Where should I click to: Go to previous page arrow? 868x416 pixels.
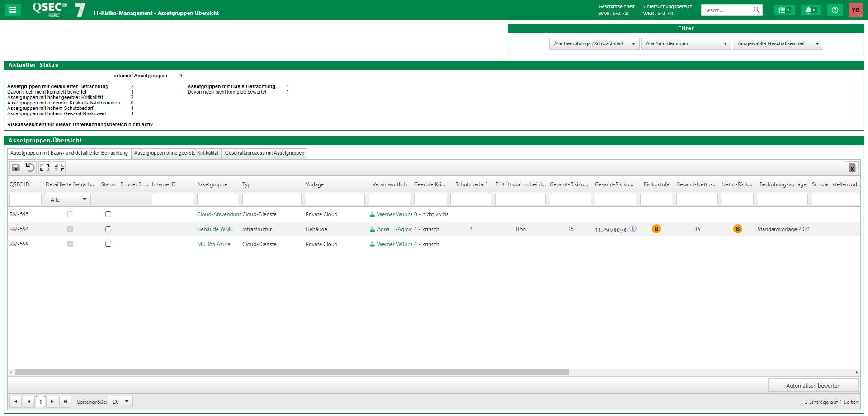tap(29, 402)
